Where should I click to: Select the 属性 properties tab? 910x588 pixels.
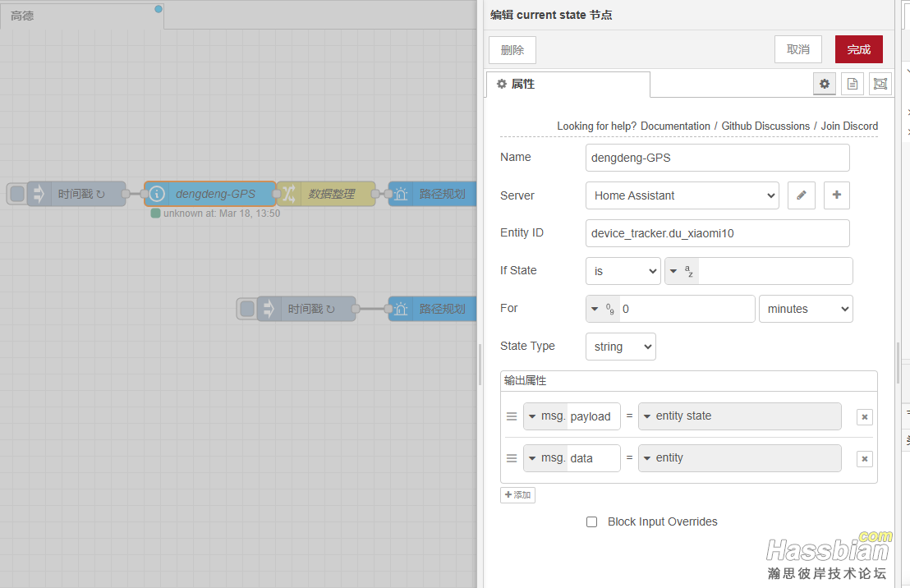(x=568, y=84)
